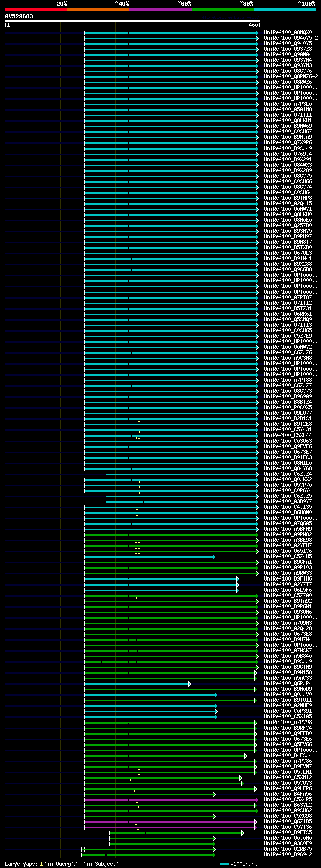The height and width of the screenshot is (868, 321).
Task: Select the UniRef100_Q84WX3 label
Action: (287, 165)
